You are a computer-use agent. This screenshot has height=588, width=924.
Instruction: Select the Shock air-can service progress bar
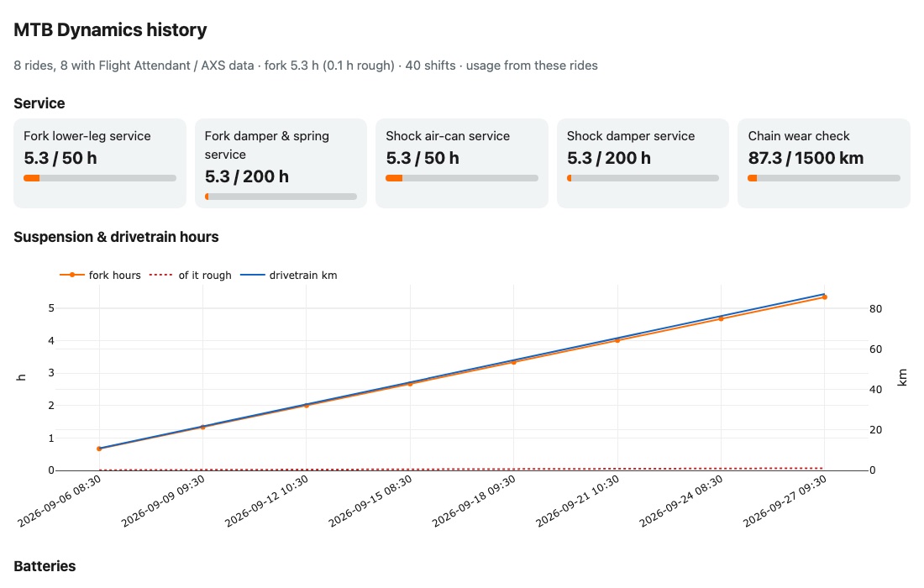462,178
